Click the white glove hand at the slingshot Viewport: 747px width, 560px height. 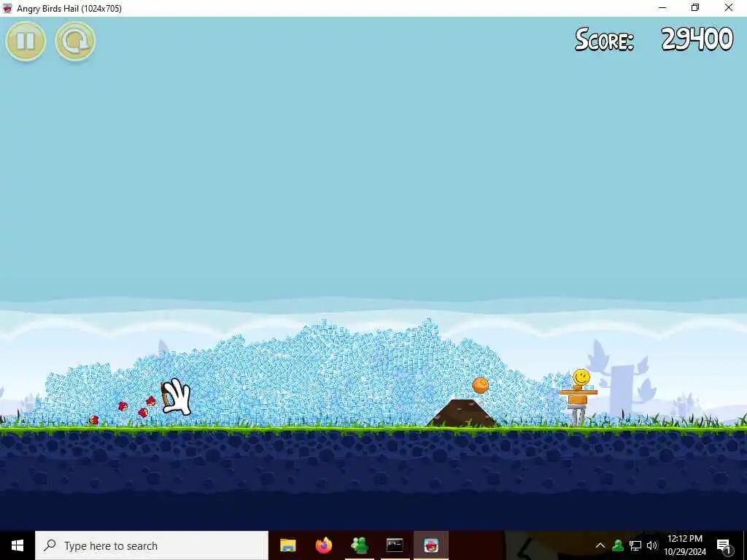(177, 397)
